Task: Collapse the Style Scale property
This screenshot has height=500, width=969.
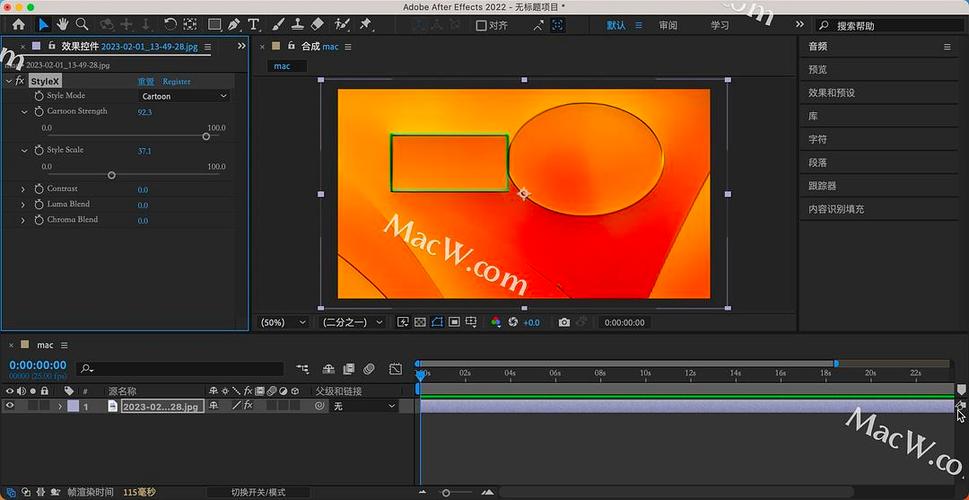Action: point(24,150)
